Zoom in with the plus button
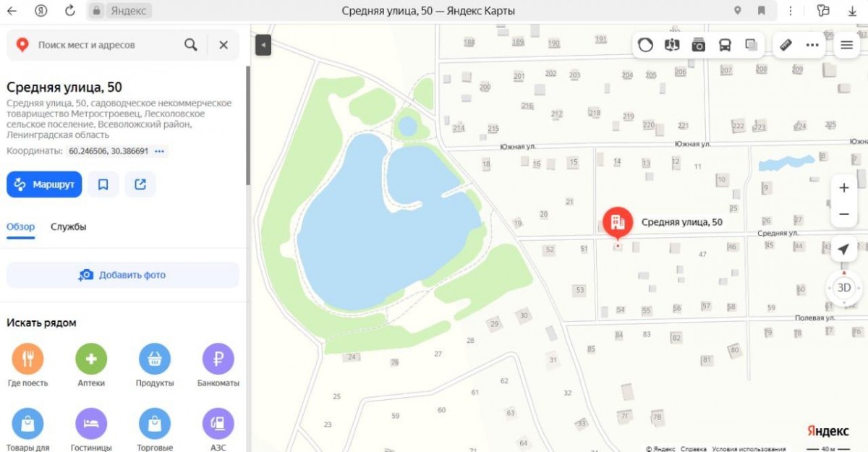Viewport: 868px width, 452px height. click(843, 188)
